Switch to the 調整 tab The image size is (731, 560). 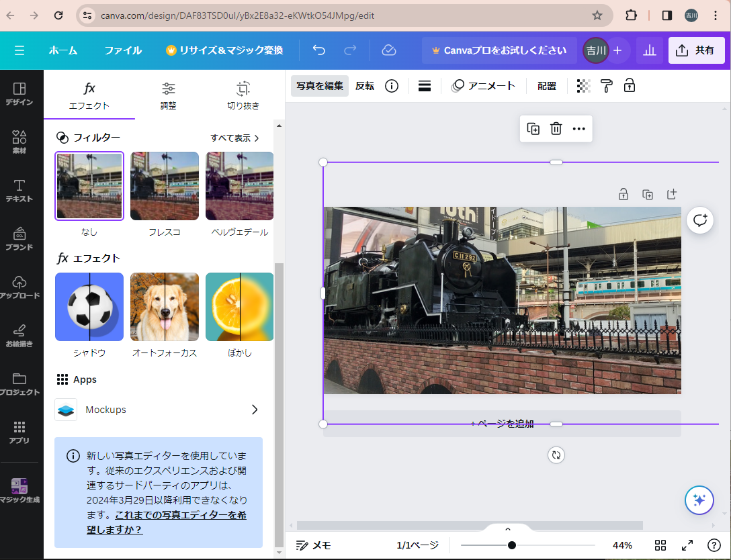click(x=169, y=96)
